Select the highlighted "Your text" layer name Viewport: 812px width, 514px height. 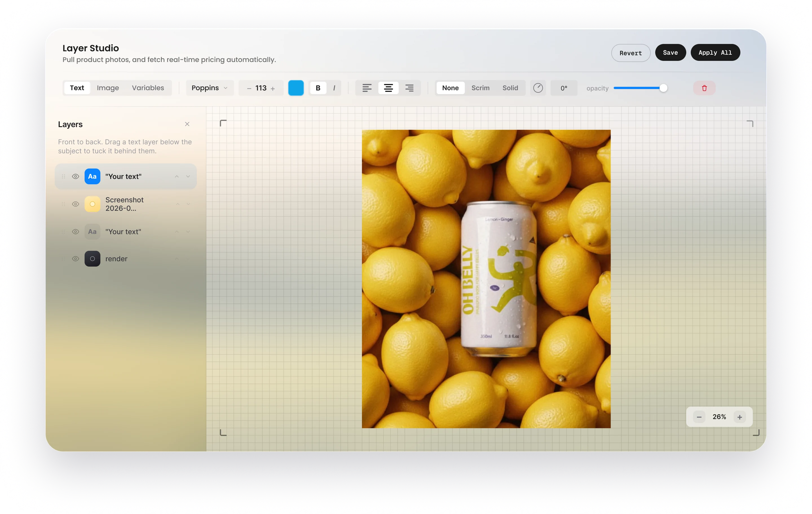123,176
